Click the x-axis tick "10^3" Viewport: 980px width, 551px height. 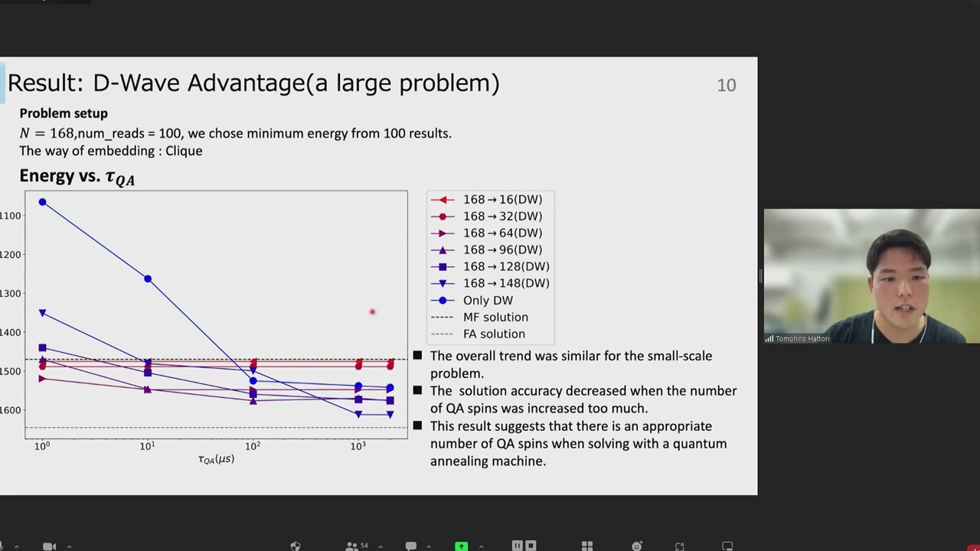point(358,445)
